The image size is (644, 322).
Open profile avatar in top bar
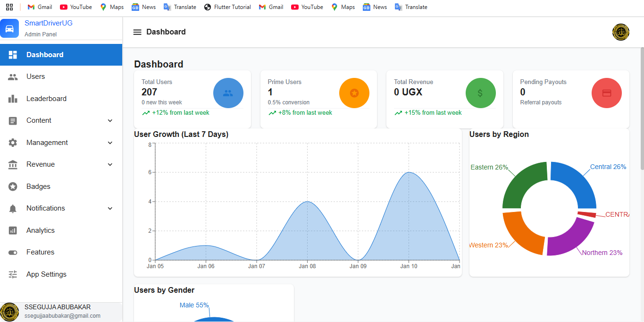(621, 32)
